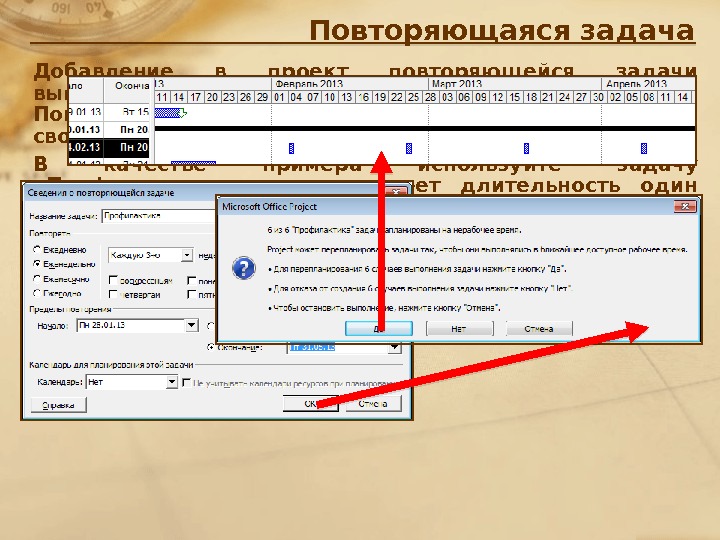The height and width of the screenshot is (540, 720).
Task: Click the Название задачи input field
Action: point(159,216)
